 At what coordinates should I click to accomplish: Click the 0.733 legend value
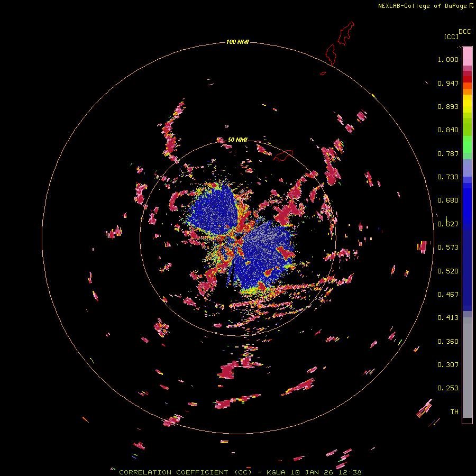pos(448,177)
